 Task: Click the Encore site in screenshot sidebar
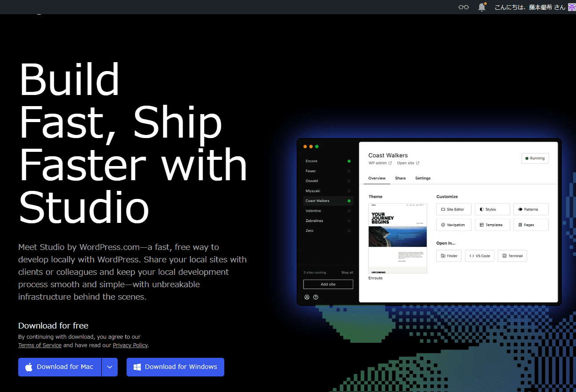pyautogui.click(x=328, y=161)
